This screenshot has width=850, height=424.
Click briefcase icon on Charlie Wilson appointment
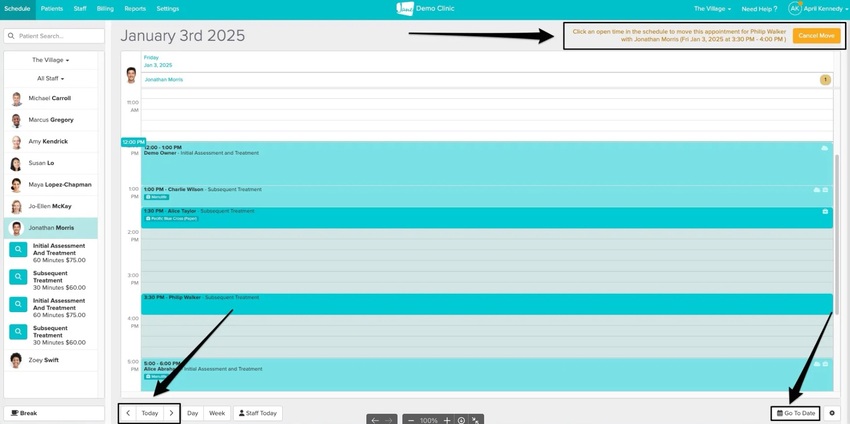(x=825, y=190)
